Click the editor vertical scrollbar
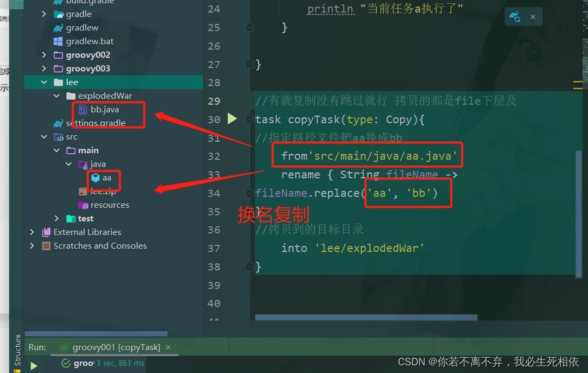The image size is (588, 373). coord(579,213)
